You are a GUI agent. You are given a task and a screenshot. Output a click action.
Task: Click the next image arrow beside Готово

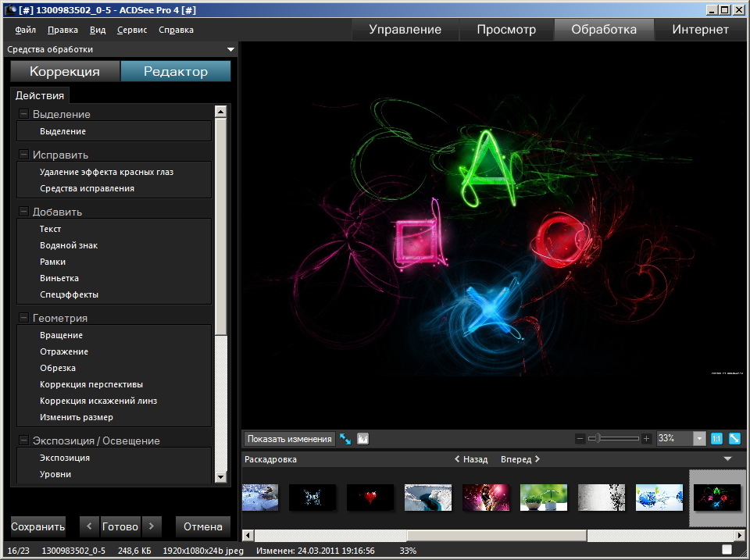click(151, 526)
